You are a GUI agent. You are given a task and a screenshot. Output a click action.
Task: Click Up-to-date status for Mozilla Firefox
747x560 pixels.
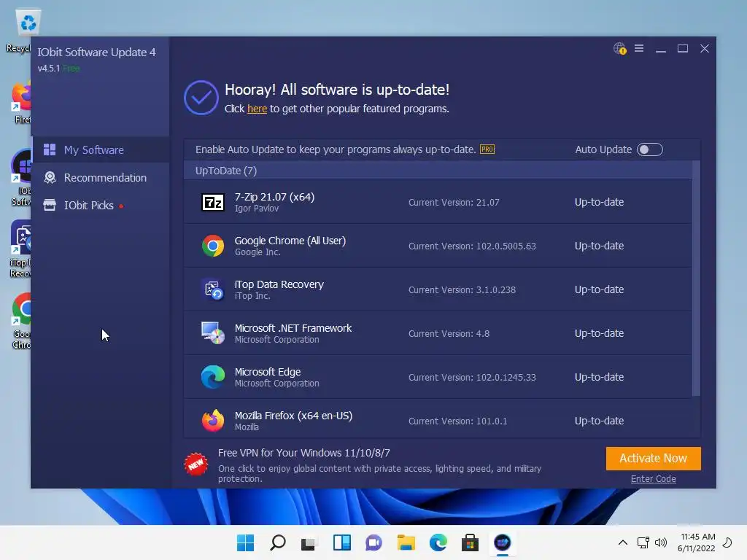(599, 421)
